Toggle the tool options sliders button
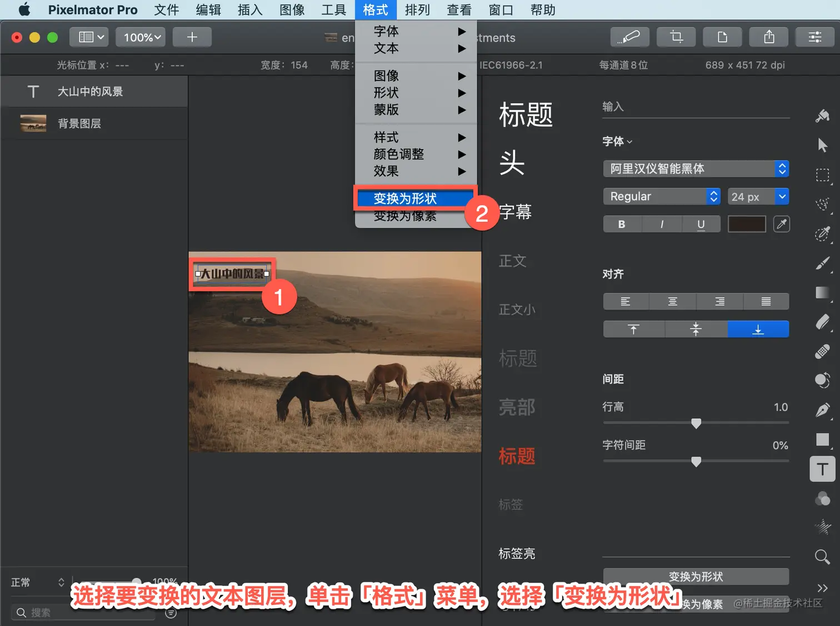Image resolution: width=840 pixels, height=626 pixels. (815, 37)
